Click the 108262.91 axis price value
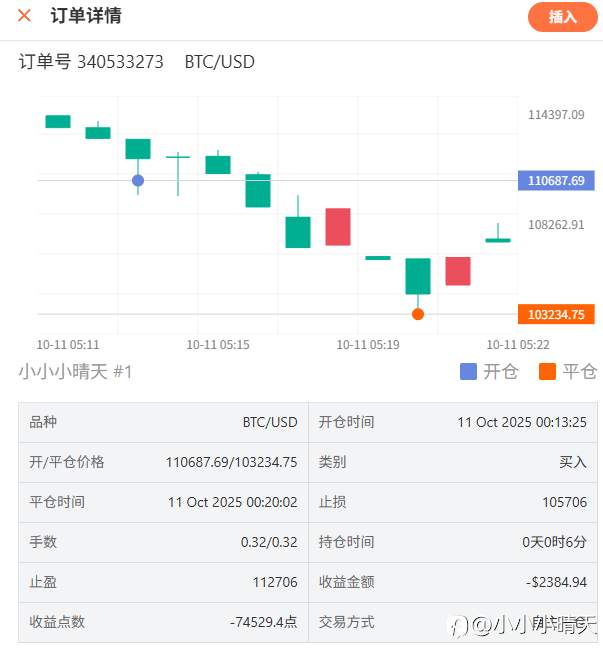The width and height of the screenshot is (603, 664). [x=556, y=225]
